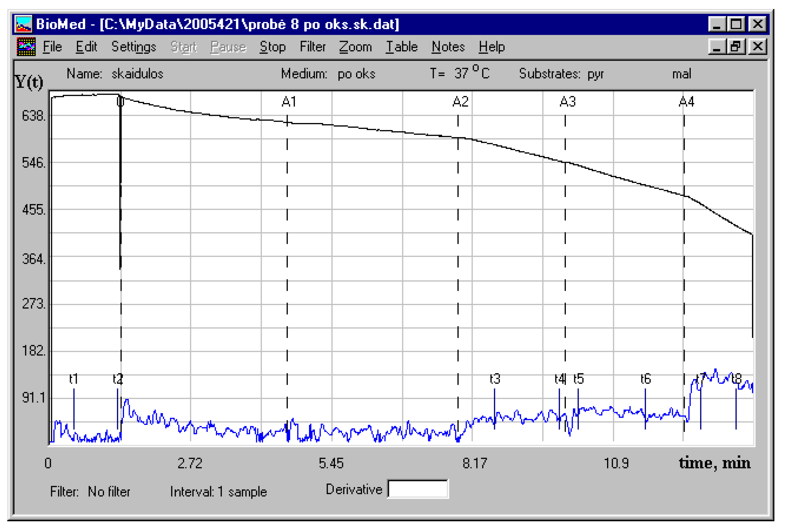Screen dimensions: 786x532
Task: Open the Filter menu
Action: tap(313, 47)
